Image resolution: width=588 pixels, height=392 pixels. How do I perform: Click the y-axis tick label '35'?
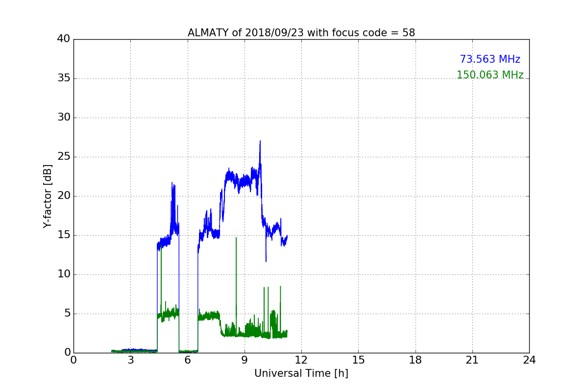coord(64,78)
